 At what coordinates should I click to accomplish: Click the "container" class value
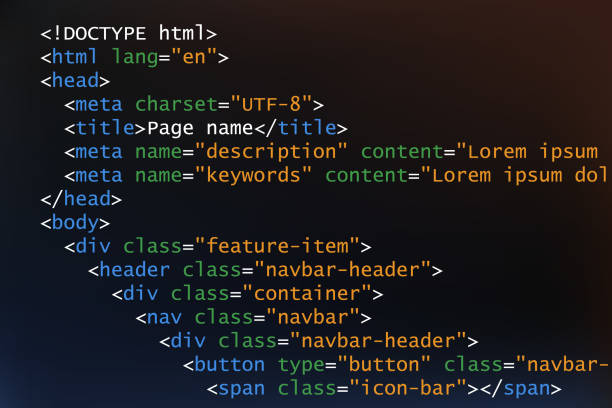pyautogui.click(x=307, y=294)
